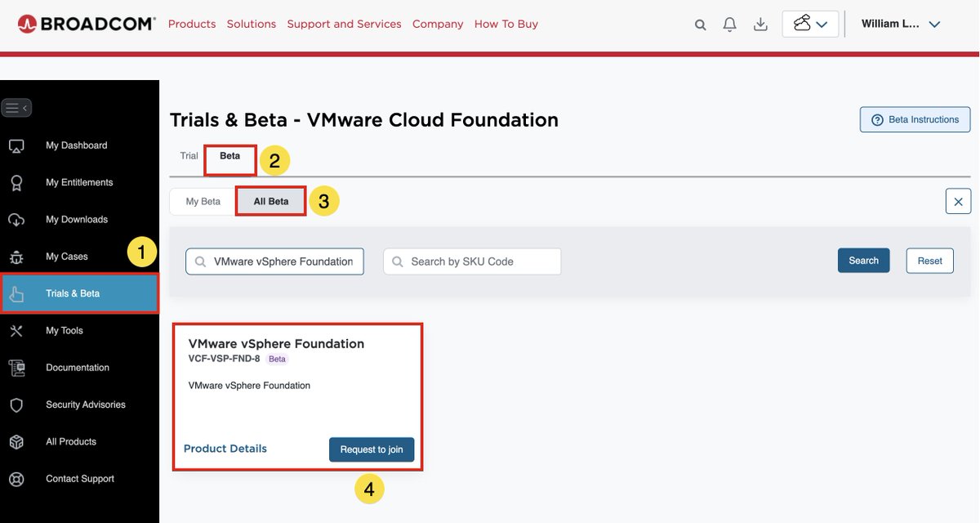Open the Products top menu

pyautogui.click(x=192, y=24)
